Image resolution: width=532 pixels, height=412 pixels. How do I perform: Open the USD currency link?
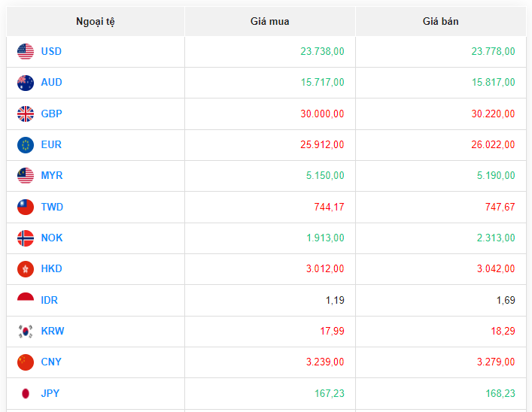51,52
